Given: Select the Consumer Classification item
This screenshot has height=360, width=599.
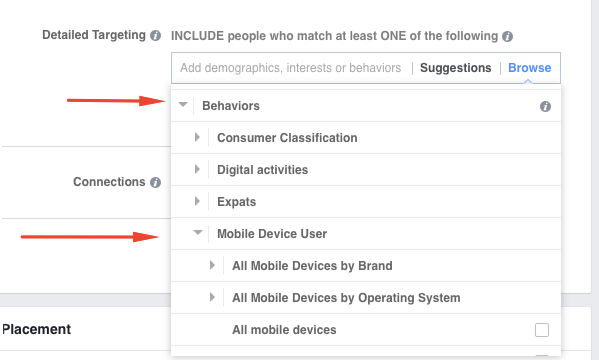Looking at the screenshot, I should [x=287, y=138].
